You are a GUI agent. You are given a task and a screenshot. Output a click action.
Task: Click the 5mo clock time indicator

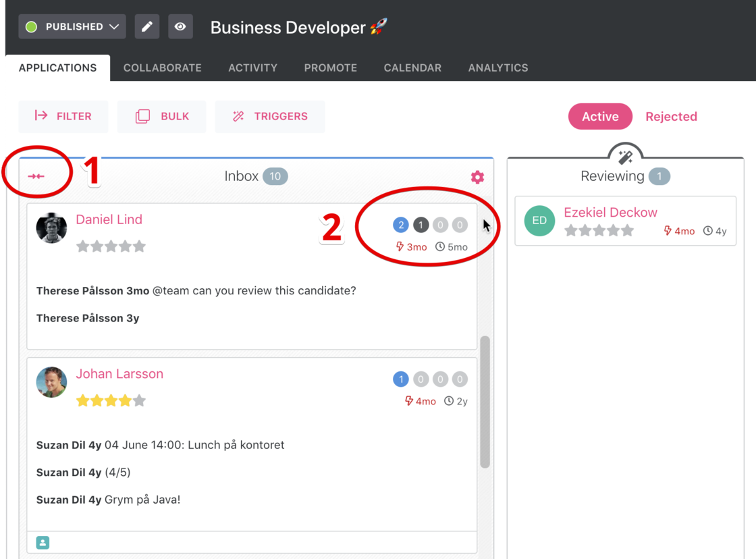(x=452, y=247)
